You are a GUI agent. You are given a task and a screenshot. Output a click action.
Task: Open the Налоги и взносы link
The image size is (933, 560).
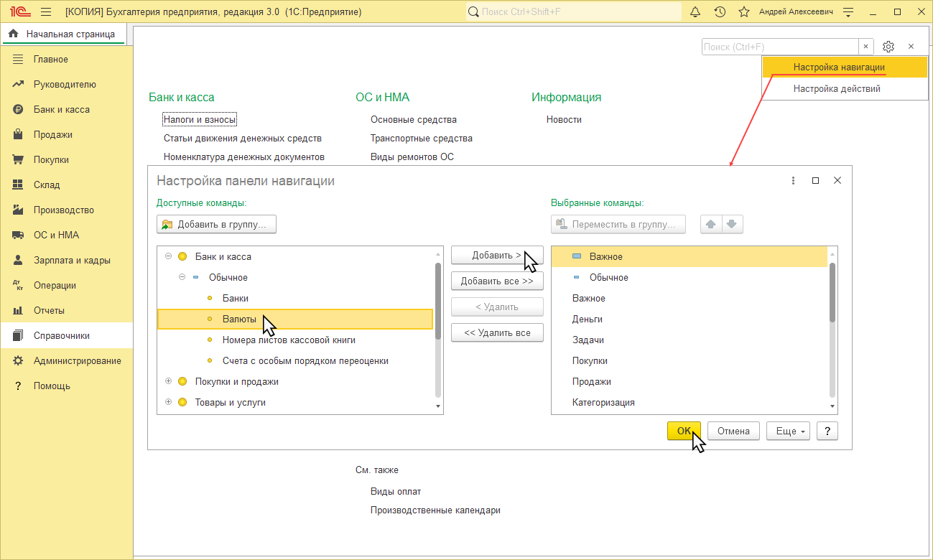click(200, 119)
